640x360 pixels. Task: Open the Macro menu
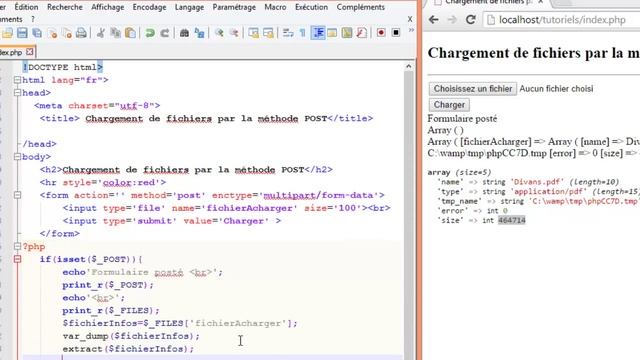pyautogui.click(x=275, y=7)
